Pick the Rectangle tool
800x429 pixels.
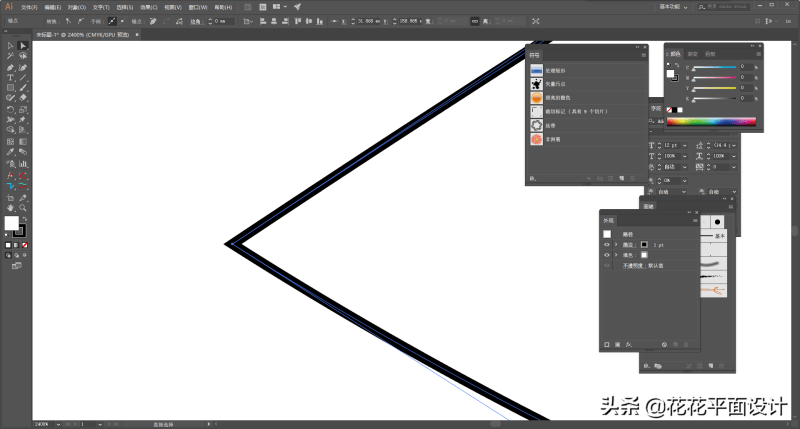(x=10, y=88)
